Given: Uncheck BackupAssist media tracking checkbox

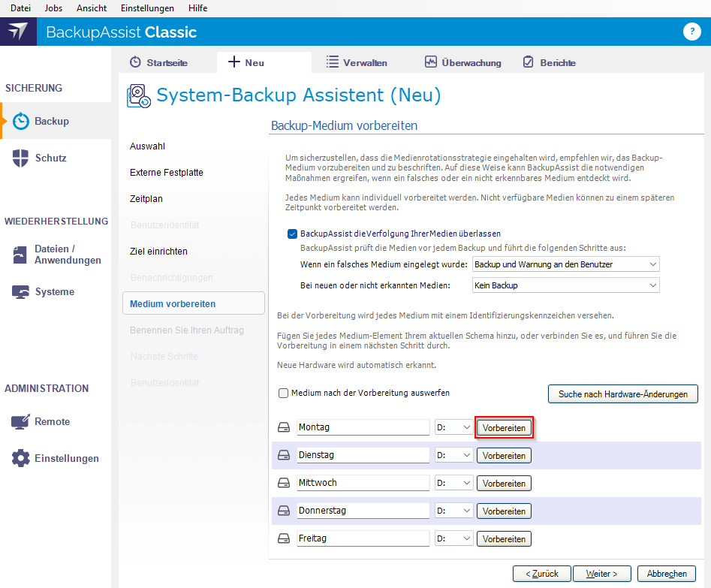Looking at the screenshot, I should pyautogui.click(x=293, y=234).
